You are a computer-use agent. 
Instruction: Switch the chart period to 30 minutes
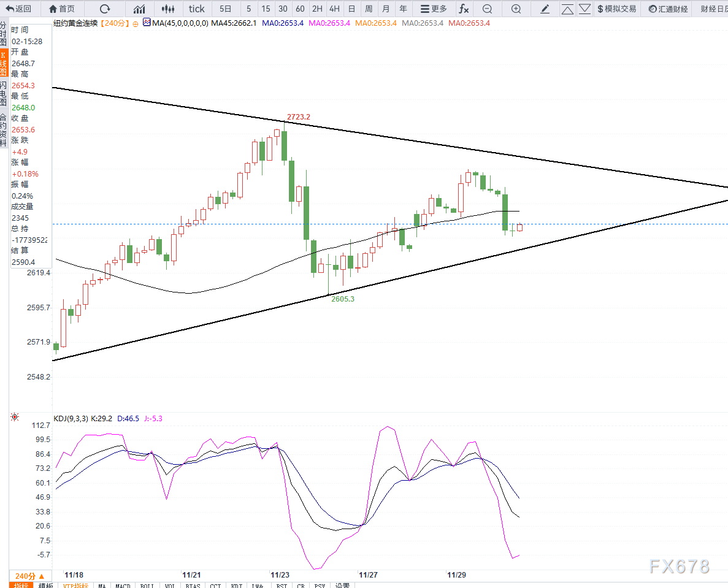(283, 9)
